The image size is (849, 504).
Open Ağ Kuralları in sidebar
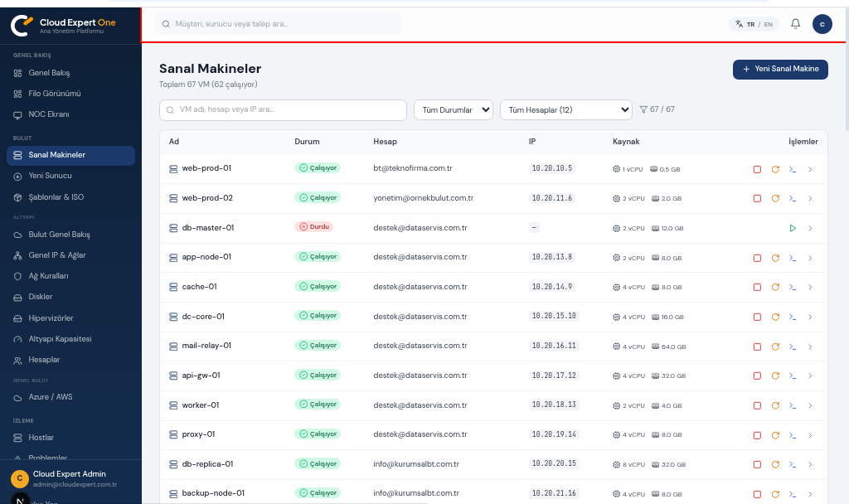pos(70,276)
